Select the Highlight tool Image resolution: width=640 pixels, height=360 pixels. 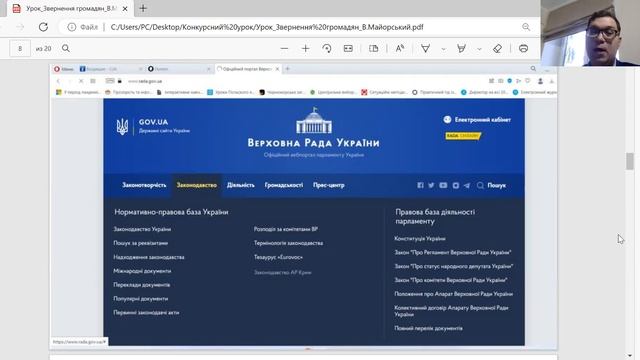click(x=462, y=48)
